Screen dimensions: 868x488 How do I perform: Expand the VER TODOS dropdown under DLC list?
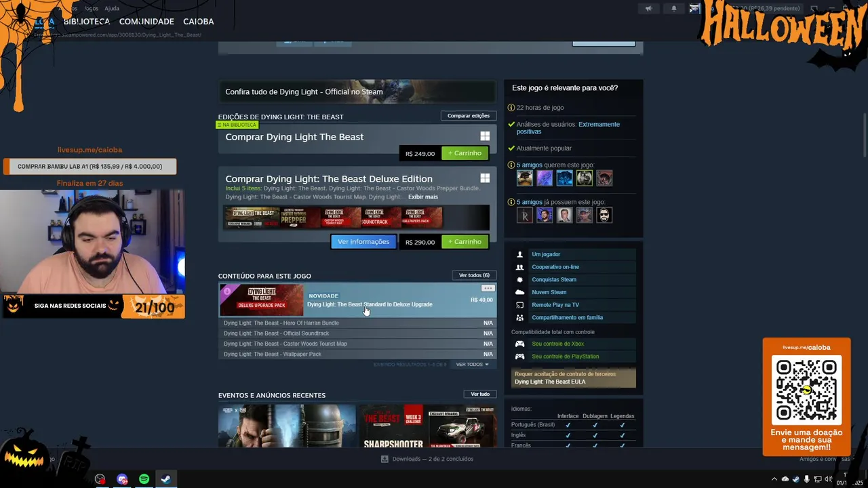tap(472, 365)
